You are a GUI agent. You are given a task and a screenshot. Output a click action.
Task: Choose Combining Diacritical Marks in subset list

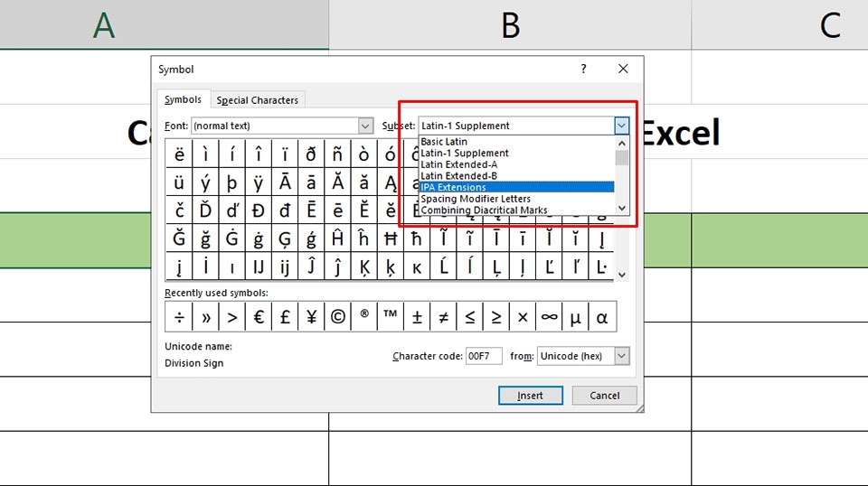tap(516, 210)
